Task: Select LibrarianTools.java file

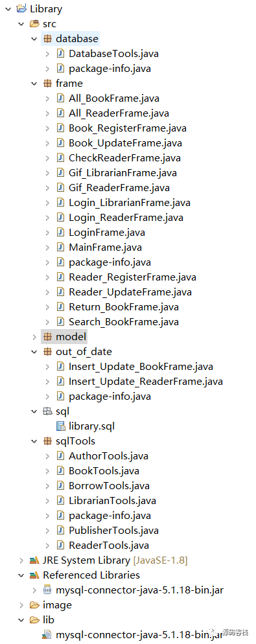Action: tap(112, 501)
